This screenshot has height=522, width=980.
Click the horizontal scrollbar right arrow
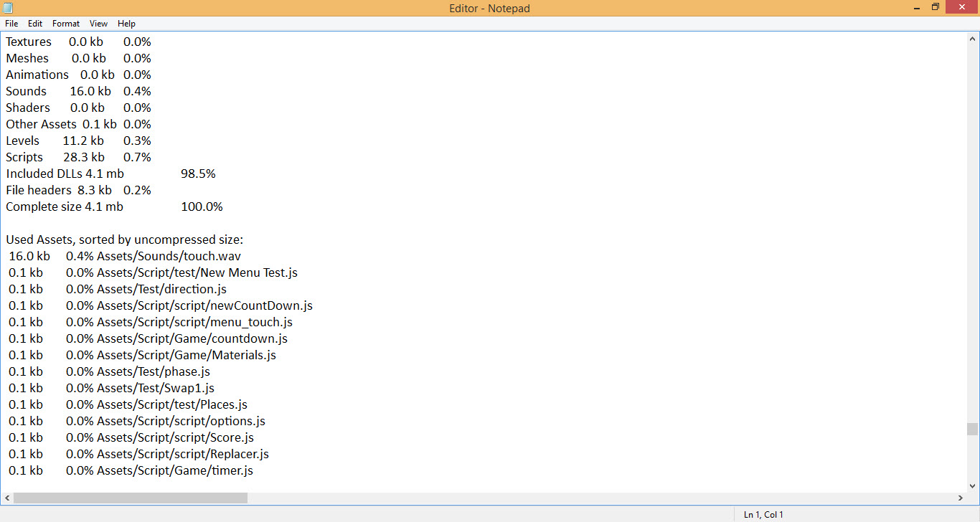(961, 498)
